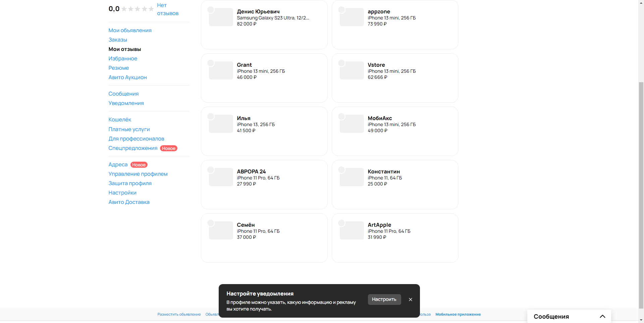Click Мобильное приложение footer link
The width and height of the screenshot is (644, 323).
pyautogui.click(x=458, y=314)
